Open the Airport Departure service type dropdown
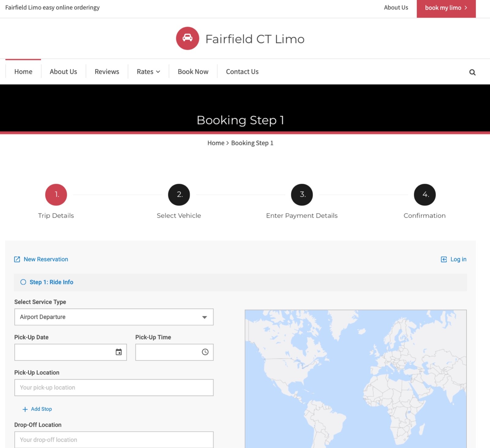 coord(114,317)
